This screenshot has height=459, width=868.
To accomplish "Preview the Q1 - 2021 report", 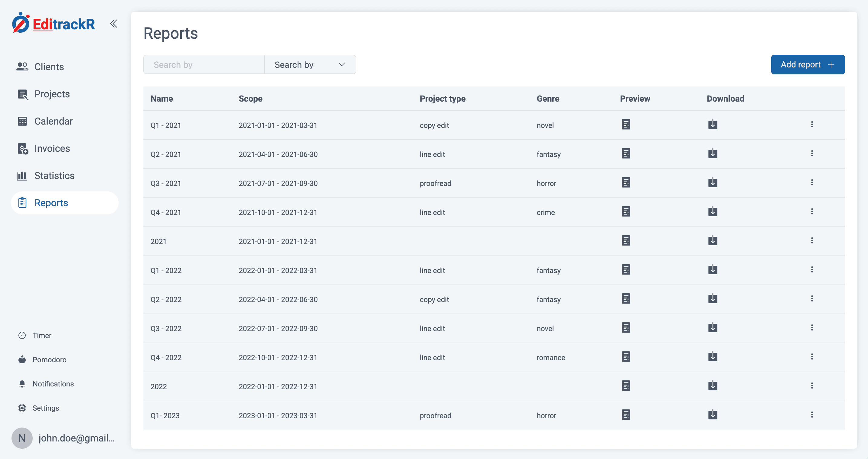I will [x=626, y=124].
